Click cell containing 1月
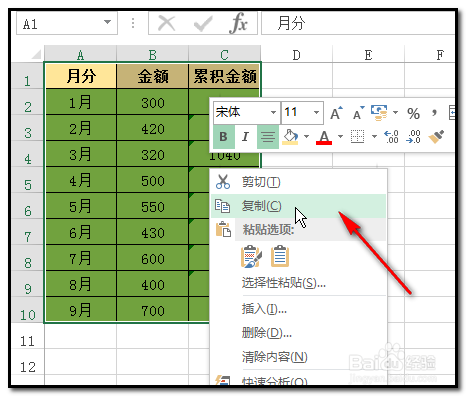Viewport: 466px width, 396px height. pyautogui.click(x=81, y=102)
